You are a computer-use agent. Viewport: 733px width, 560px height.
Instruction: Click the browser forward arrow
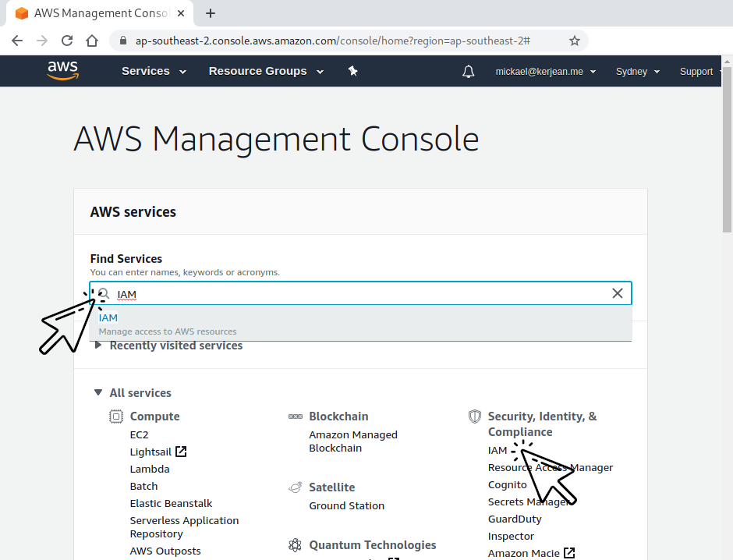(42, 41)
